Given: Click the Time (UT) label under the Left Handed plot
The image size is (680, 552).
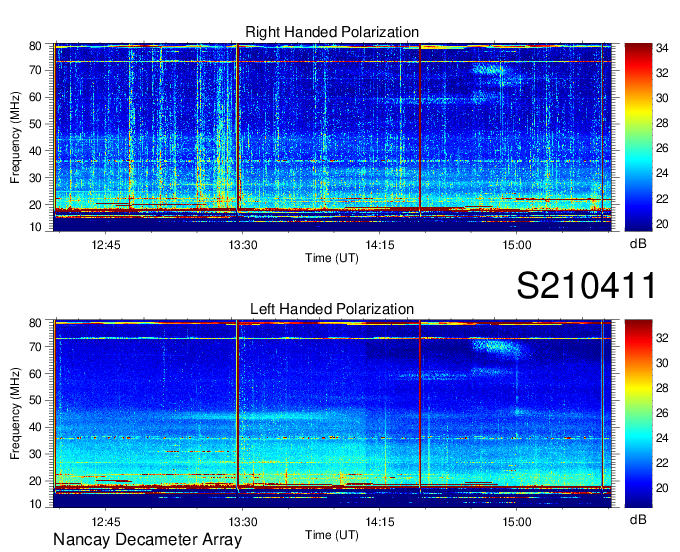Looking at the screenshot, I should [x=332, y=535].
